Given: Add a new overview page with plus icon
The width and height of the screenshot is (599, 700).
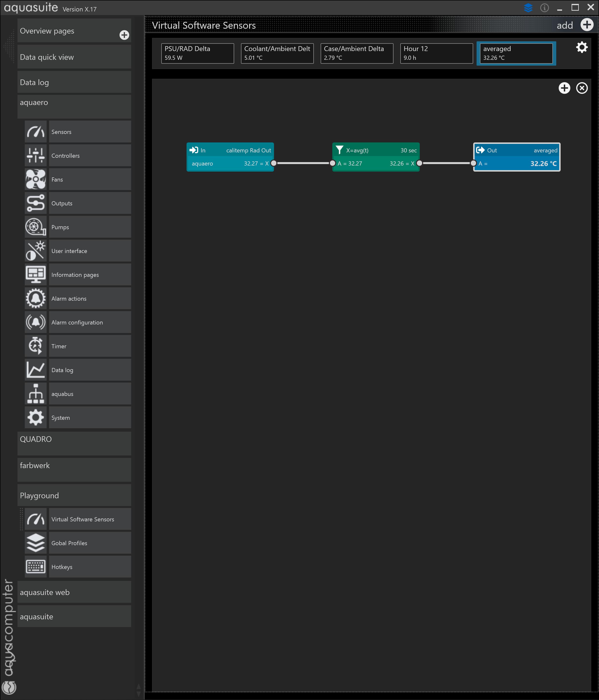Looking at the screenshot, I should [124, 35].
